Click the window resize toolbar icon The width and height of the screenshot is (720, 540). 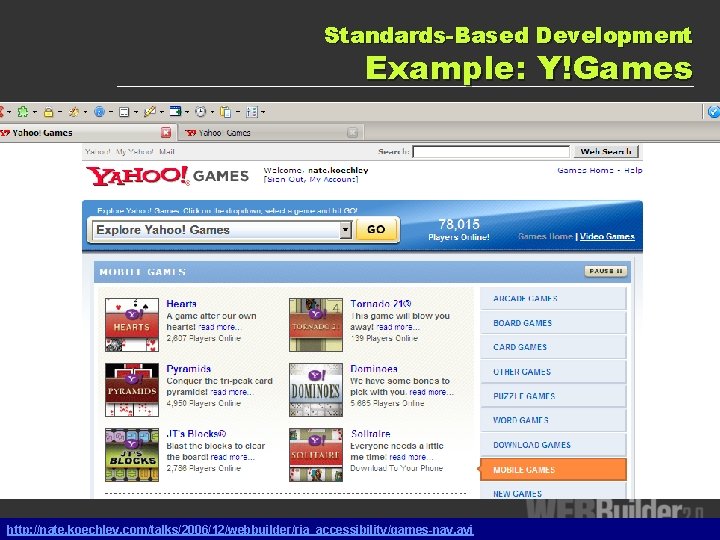[x=175, y=111]
